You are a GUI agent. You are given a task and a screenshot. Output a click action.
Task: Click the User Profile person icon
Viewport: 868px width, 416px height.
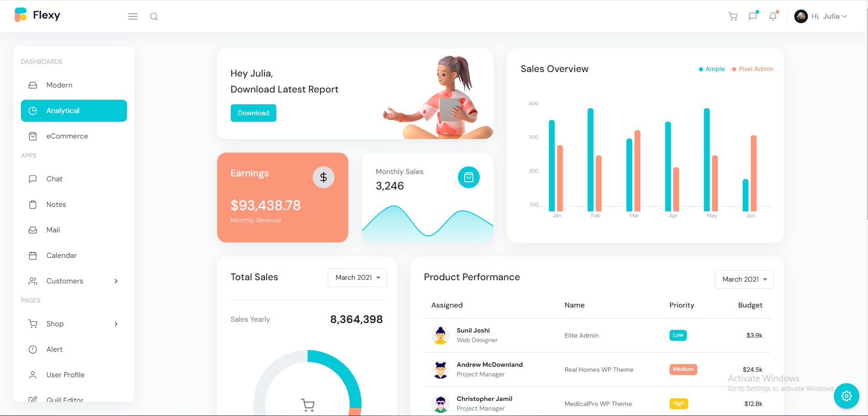[33, 375]
